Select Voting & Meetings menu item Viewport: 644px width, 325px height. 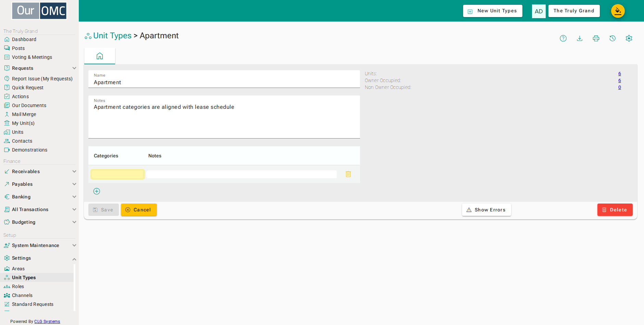pyautogui.click(x=32, y=57)
